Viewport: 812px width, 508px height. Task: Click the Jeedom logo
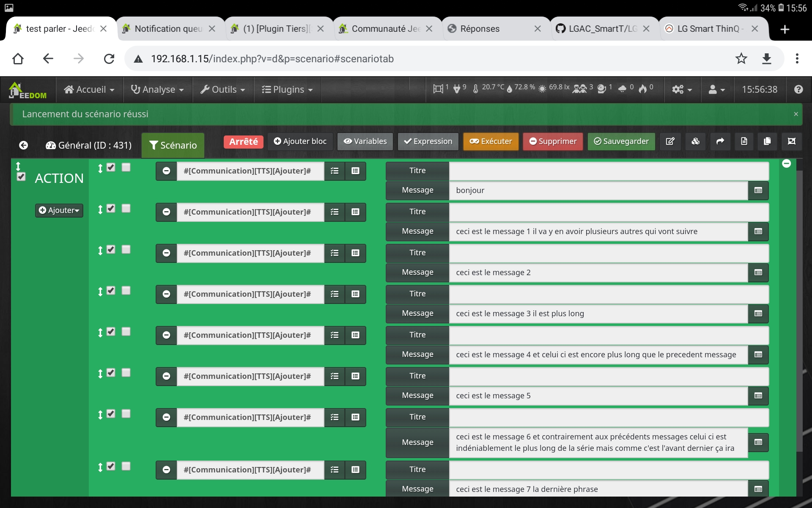coord(28,90)
